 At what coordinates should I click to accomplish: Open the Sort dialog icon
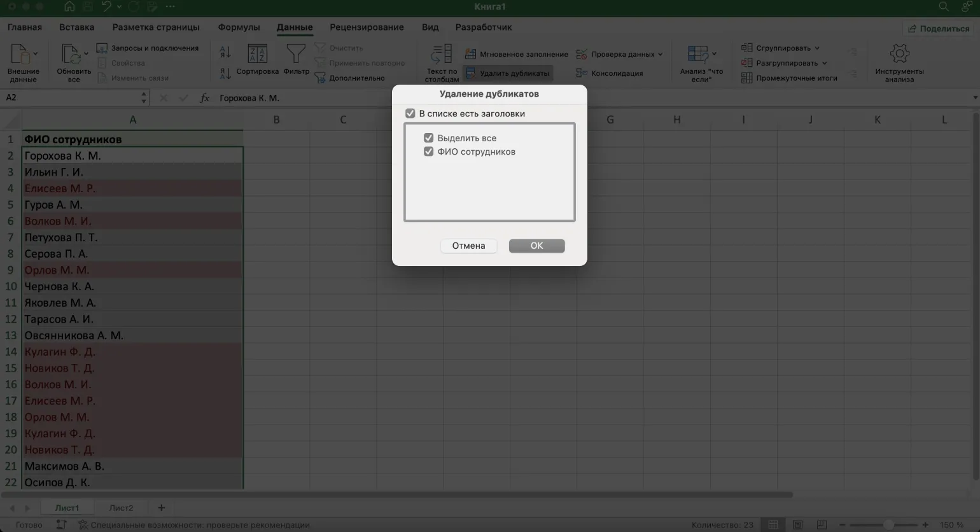pyautogui.click(x=257, y=54)
